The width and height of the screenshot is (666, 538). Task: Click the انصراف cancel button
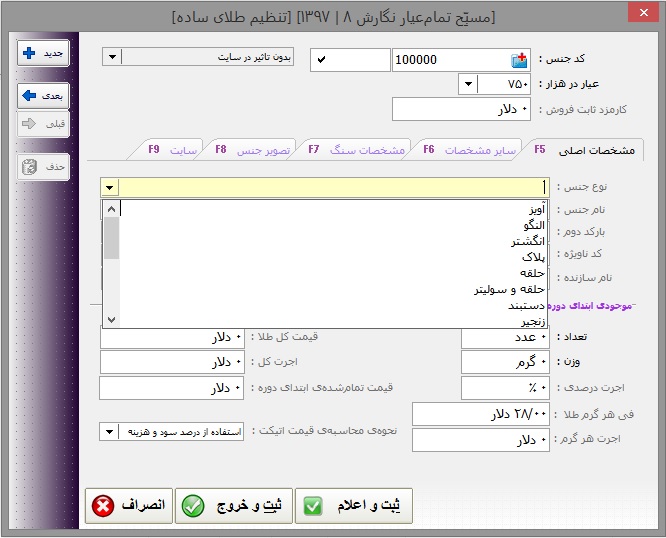point(129,506)
